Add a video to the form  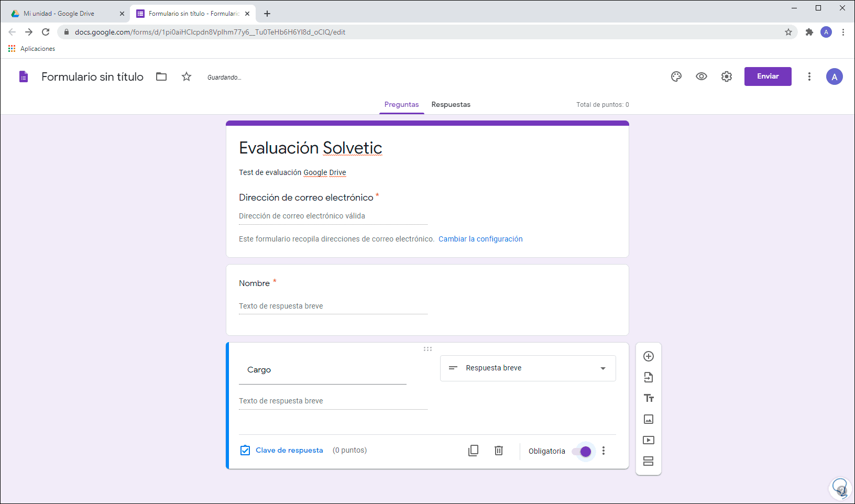649,440
